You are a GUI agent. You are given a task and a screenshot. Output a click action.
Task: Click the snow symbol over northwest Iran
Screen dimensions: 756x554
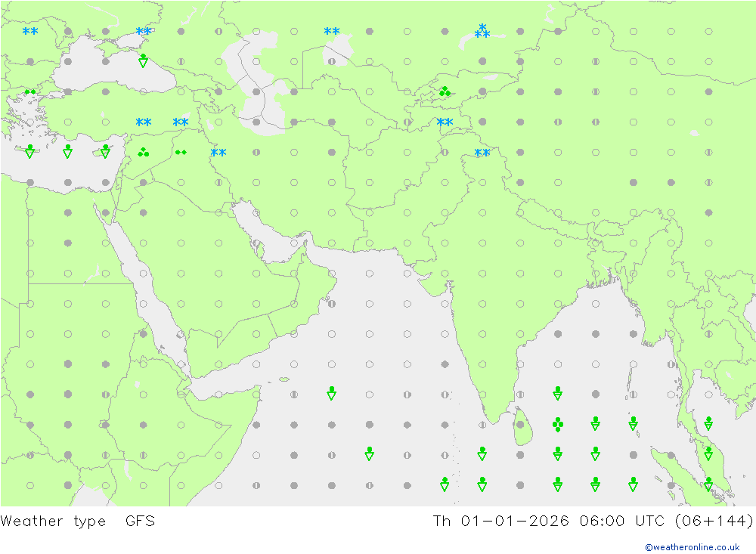pos(218,153)
